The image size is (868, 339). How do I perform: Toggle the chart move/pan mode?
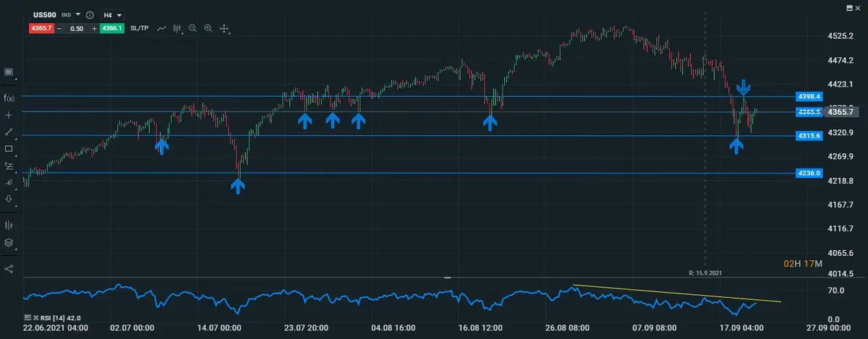[x=224, y=29]
